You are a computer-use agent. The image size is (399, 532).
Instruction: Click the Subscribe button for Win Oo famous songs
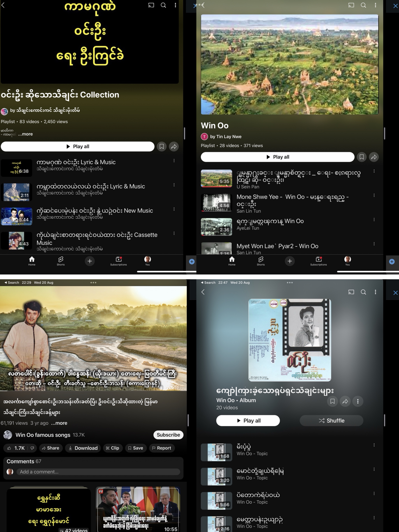click(168, 435)
